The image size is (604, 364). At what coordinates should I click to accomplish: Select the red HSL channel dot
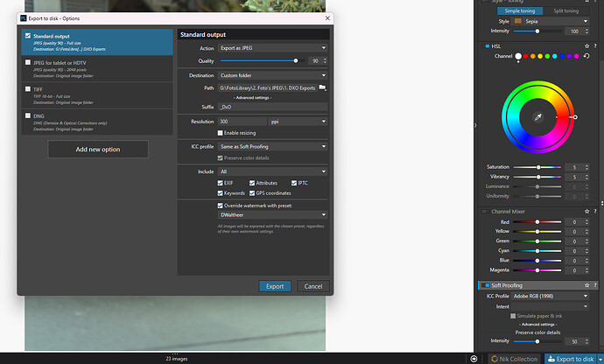[525, 56]
